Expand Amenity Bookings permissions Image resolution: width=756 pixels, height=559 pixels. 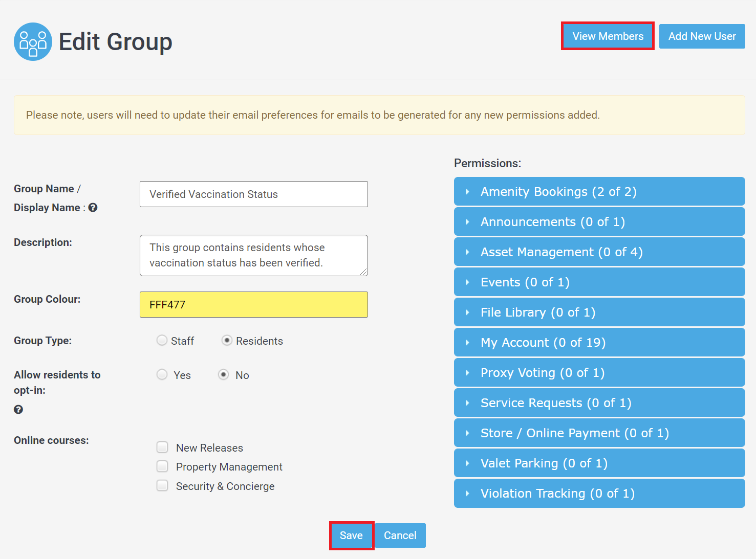point(599,191)
